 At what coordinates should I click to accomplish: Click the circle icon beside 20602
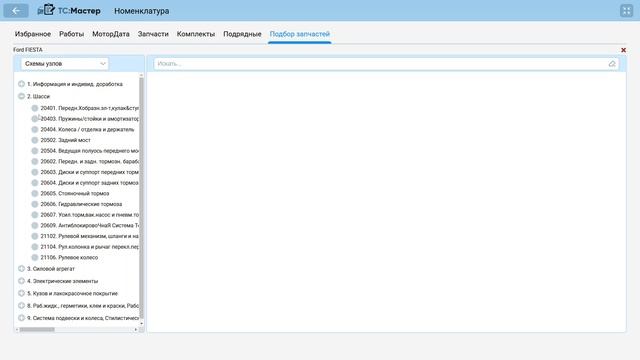tap(35, 161)
